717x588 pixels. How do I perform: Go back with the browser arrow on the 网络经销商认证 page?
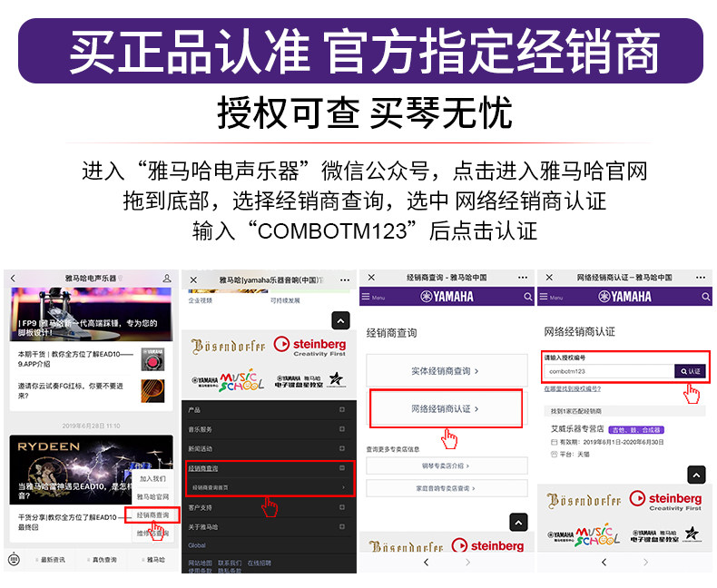[604, 562]
